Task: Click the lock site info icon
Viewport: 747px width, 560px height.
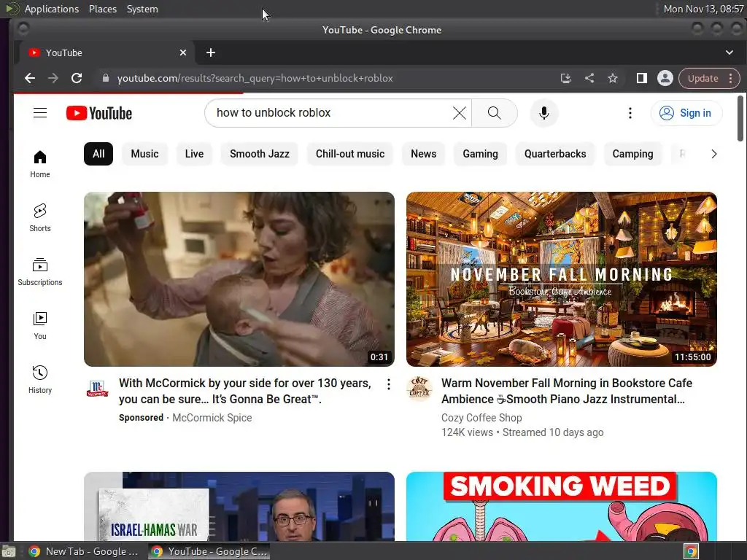Action: coord(106,78)
